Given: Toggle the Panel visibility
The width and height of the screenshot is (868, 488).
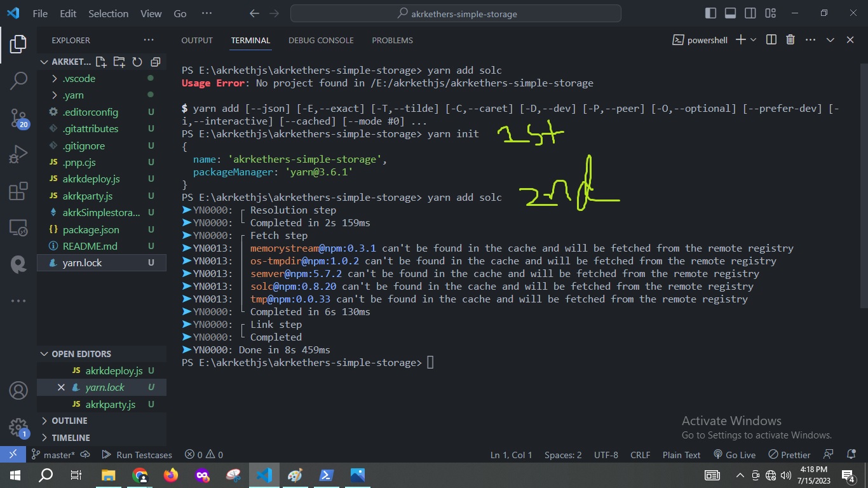Looking at the screenshot, I should (x=730, y=12).
